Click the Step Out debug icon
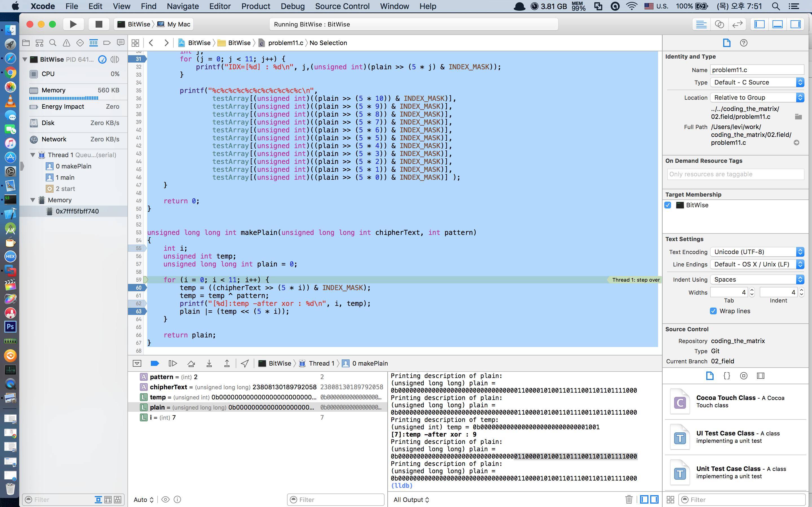 coord(227,363)
